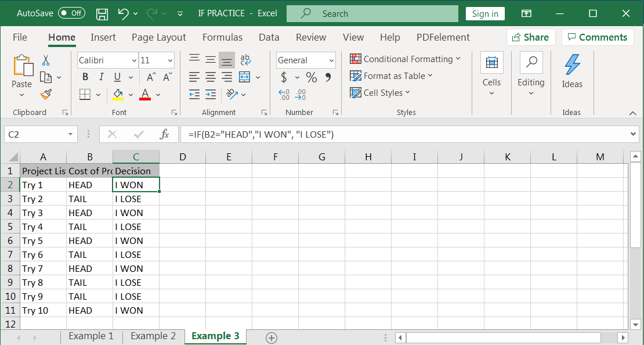This screenshot has width=644, height=345.
Task: Click the Share button
Action: [x=531, y=37]
